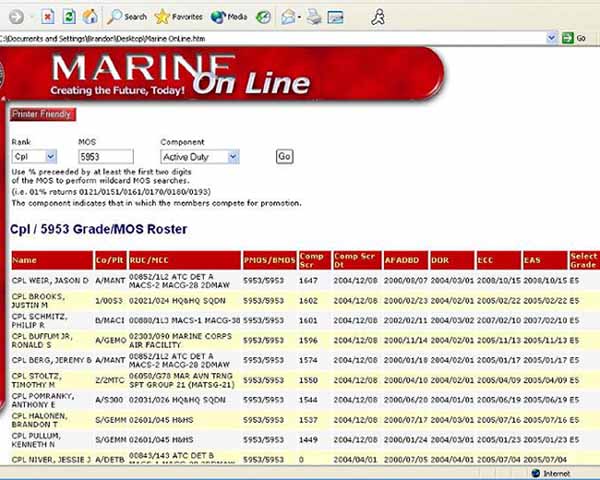The image size is (600, 480).
Task: Click the Print icon in toolbar
Action: pyautogui.click(x=314, y=17)
